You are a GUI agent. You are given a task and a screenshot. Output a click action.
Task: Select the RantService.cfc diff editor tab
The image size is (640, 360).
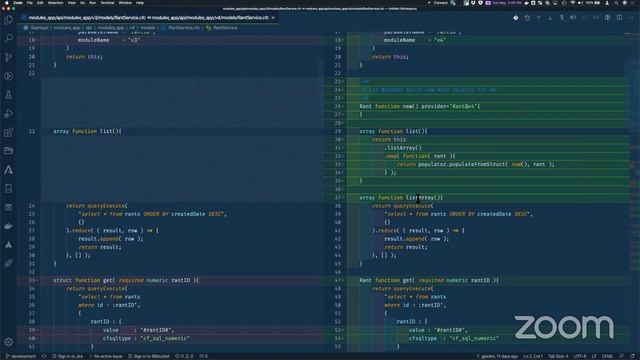point(149,18)
